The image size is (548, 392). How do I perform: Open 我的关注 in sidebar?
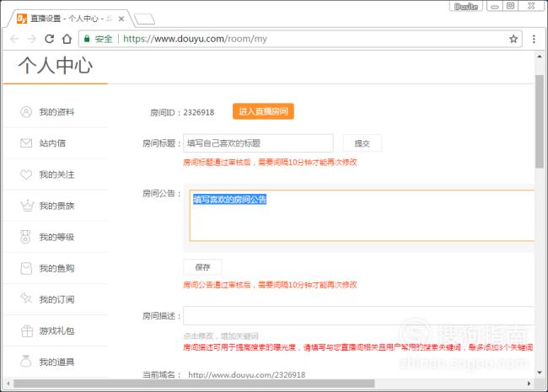tap(56, 175)
